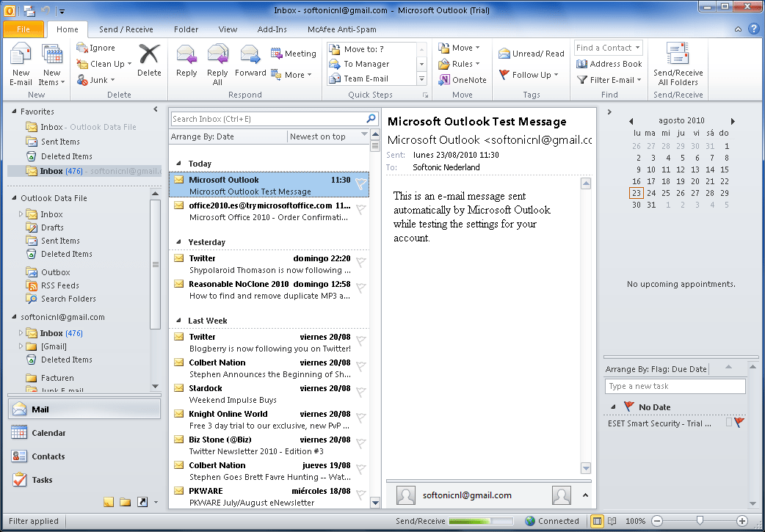Switch to Reading view in status bar
The image size is (765, 532).
(612, 521)
